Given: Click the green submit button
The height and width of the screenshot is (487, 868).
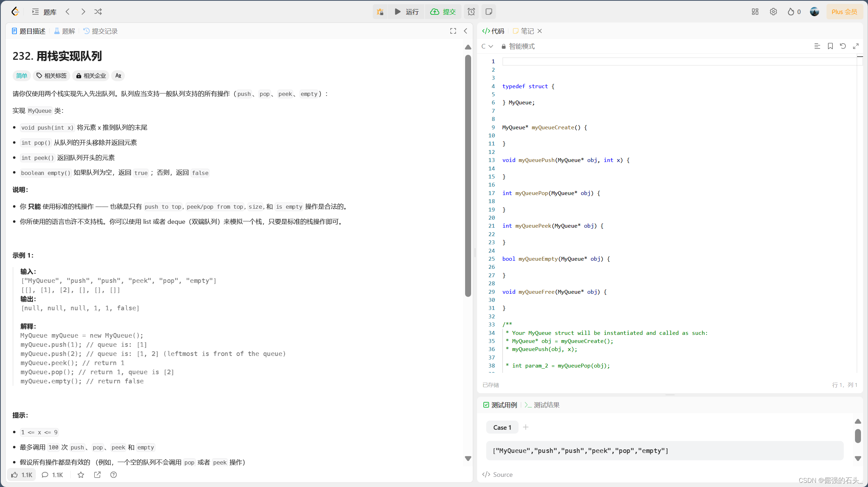Looking at the screenshot, I should tap(443, 12).
